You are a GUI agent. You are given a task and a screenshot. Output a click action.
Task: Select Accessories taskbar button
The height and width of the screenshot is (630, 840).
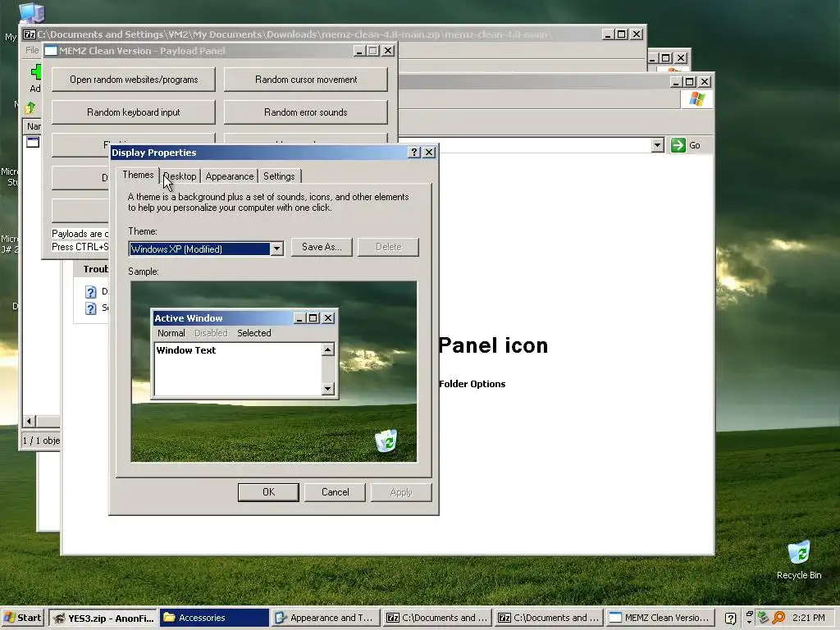[214, 618]
